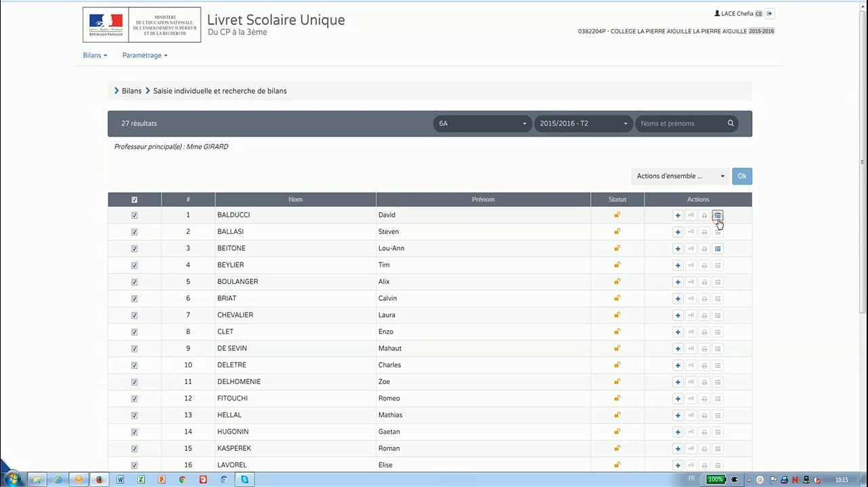Click the printer icon in BALDUCCI row
Image resolution: width=868 pixels, height=487 pixels.
(x=704, y=215)
